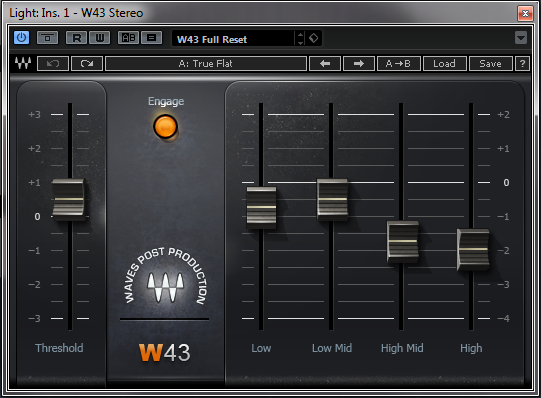Click the preset up/down stepper arrows

tap(300, 38)
